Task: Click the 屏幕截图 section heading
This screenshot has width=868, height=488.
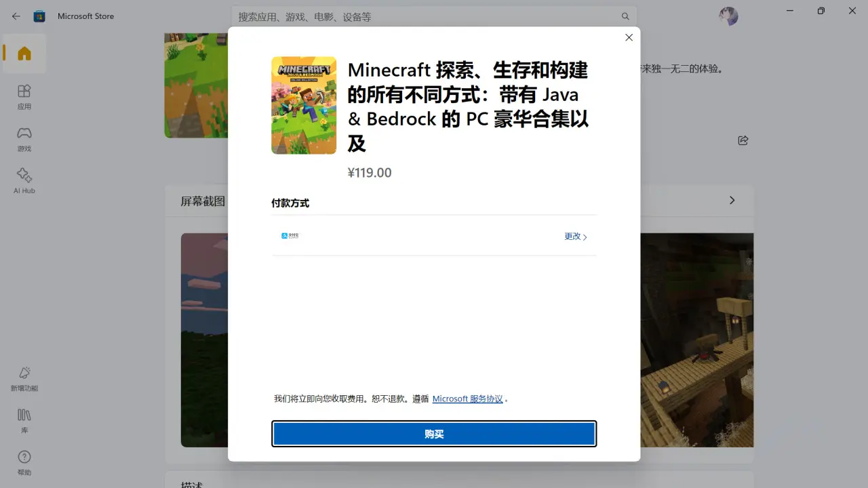Action: tap(203, 201)
